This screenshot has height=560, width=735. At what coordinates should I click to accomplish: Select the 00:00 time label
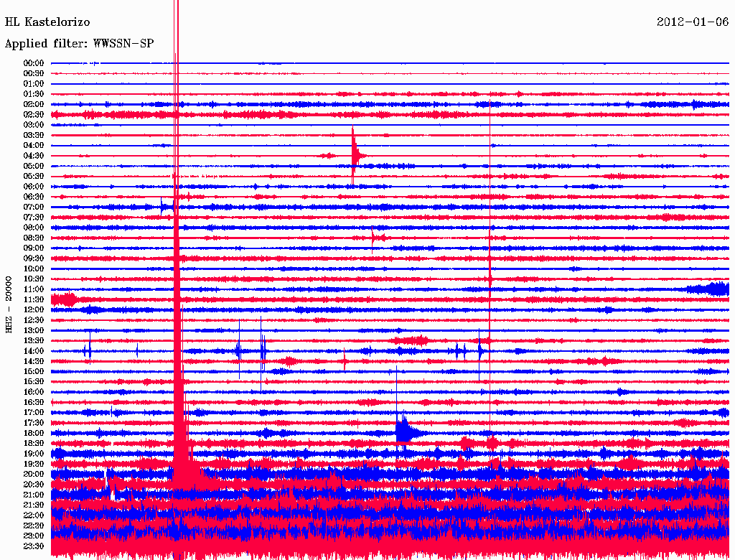(34, 63)
